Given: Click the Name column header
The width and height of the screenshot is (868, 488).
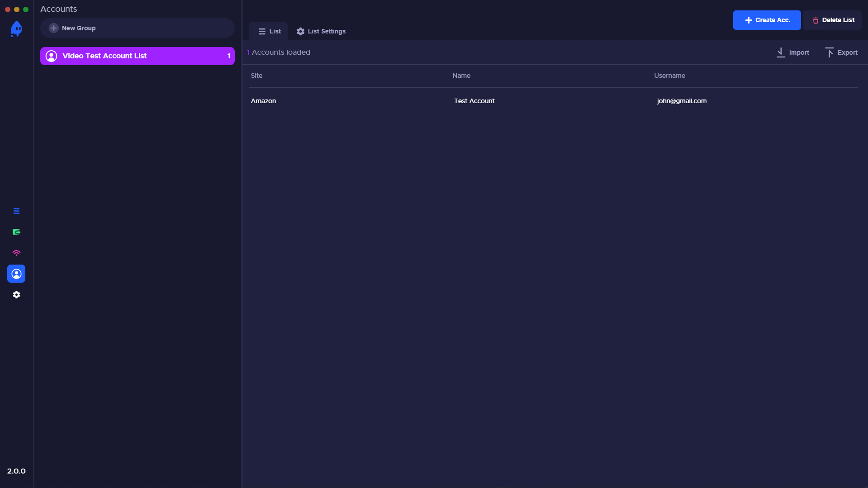Looking at the screenshot, I should tap(461, 76).
